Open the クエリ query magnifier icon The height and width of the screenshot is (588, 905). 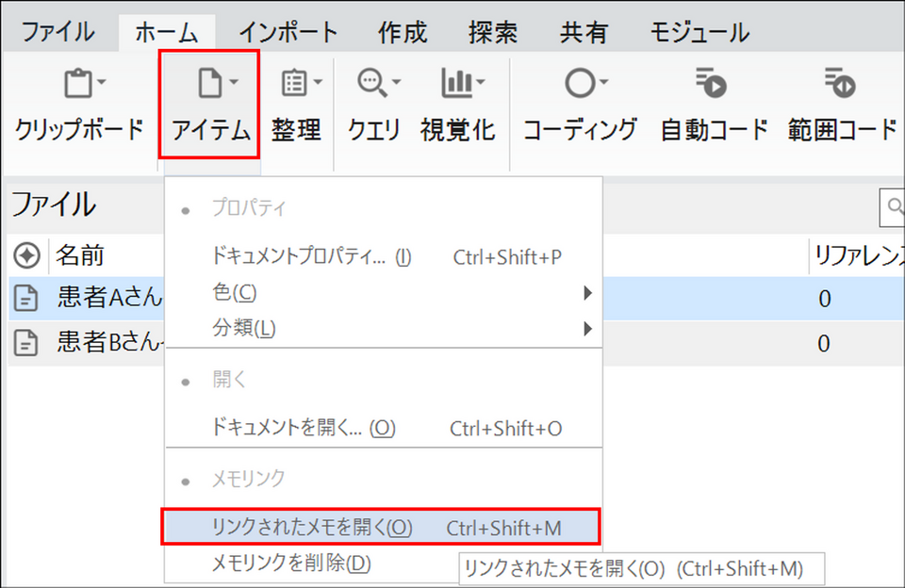coord(373,85)
